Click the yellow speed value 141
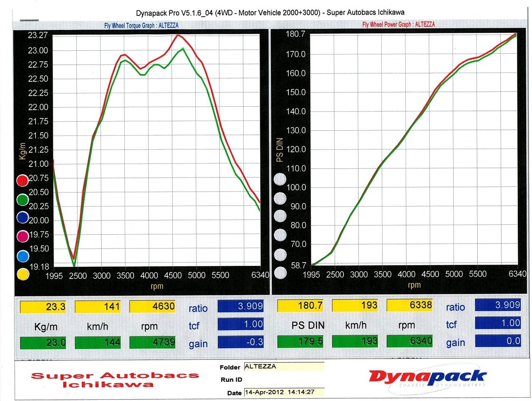Screen dimensions: 532x401 point(98,307)
